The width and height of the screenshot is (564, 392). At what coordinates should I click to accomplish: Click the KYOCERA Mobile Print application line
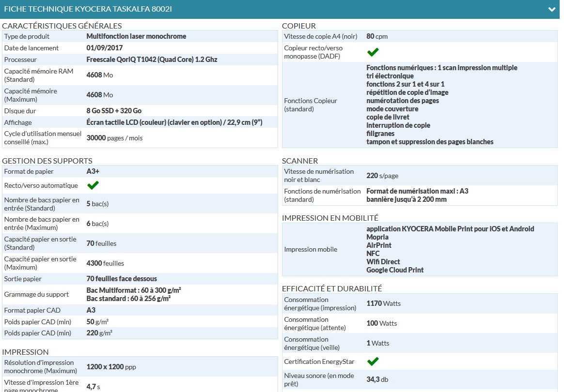point(450,229)
